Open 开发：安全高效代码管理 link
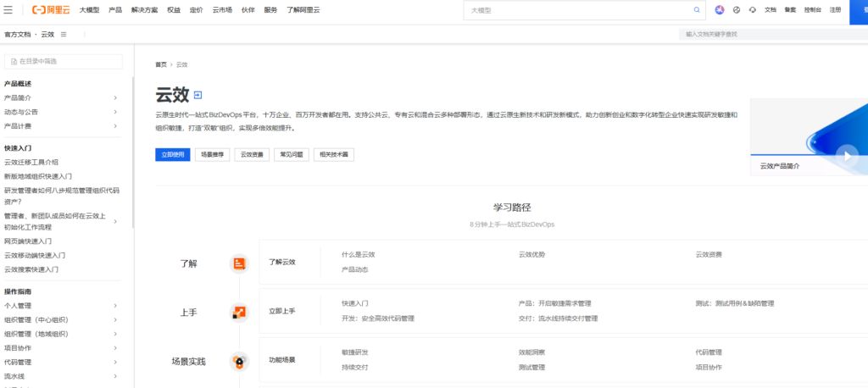868x388 pixels. (378, 319)
